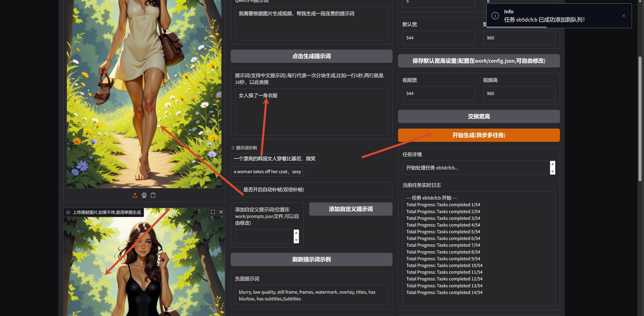Screen dimensions: 644x316
Task: Click the 交换宽高 swap button
Action: [x=479, y=116]
